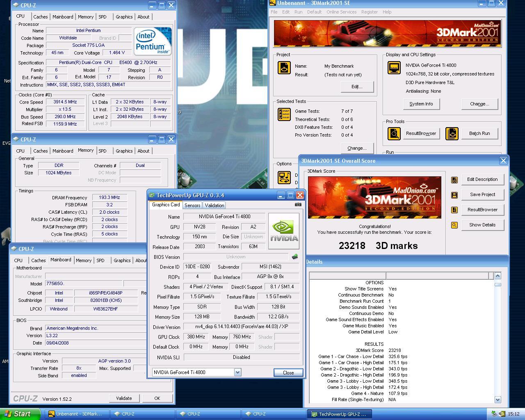This screenshot has height=420, width=525.
Task: Open the Register menu in 3DMark2001
Action: click(x=369, y=12)
